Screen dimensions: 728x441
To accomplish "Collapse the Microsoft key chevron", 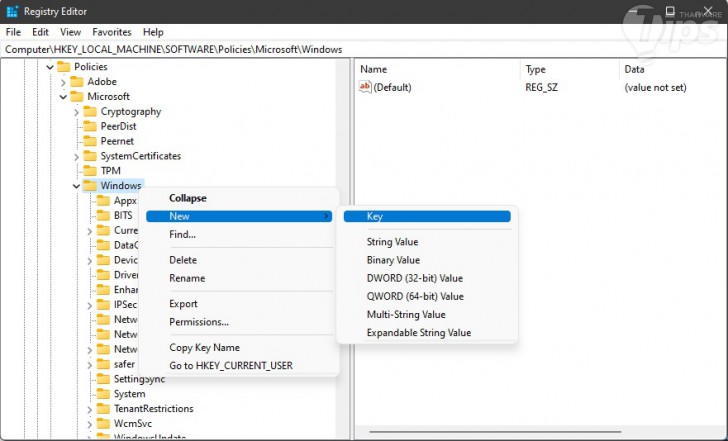I will (63, 97).
